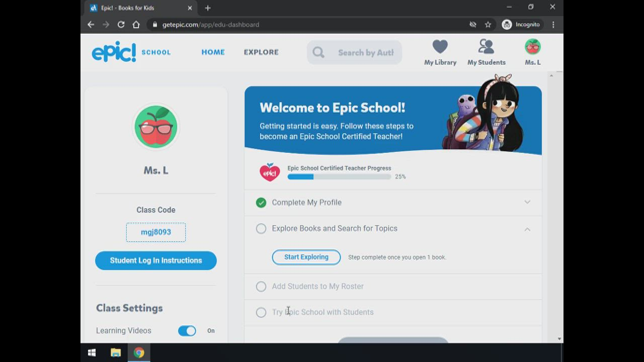Screen dimensions: 644x362
Task: Click the Chrome taskbar icon
Action: (x=139, y=353)
